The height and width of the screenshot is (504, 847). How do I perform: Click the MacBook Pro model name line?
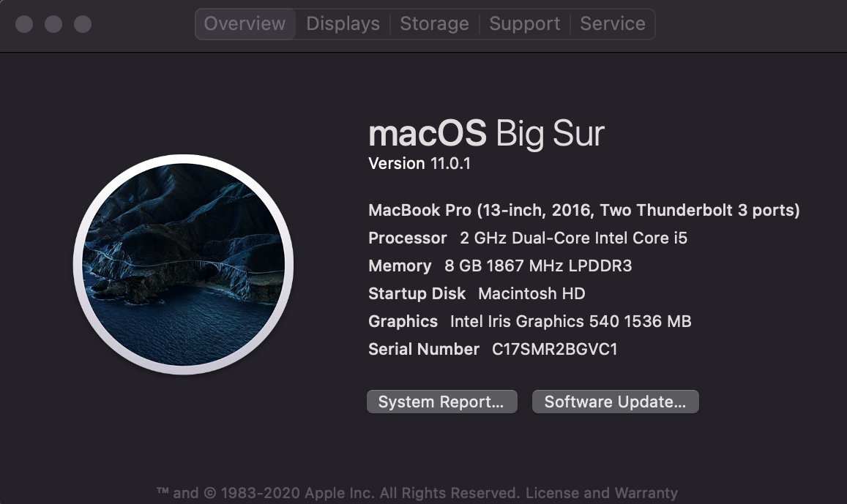coord(583,211)
